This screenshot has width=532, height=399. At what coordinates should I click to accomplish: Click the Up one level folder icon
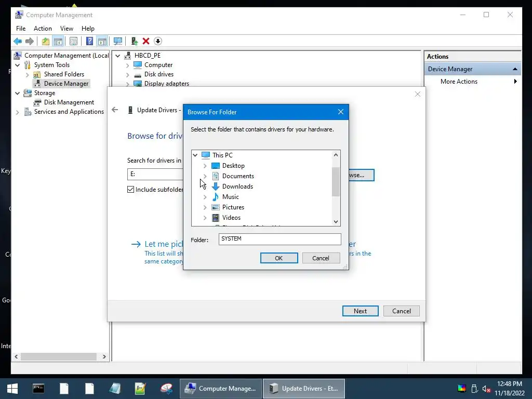[45, 42]
